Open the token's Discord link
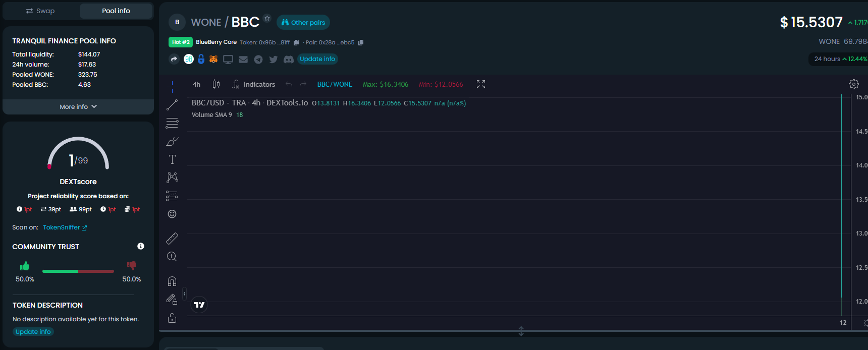Screen dimensions: 868x350 289,60
